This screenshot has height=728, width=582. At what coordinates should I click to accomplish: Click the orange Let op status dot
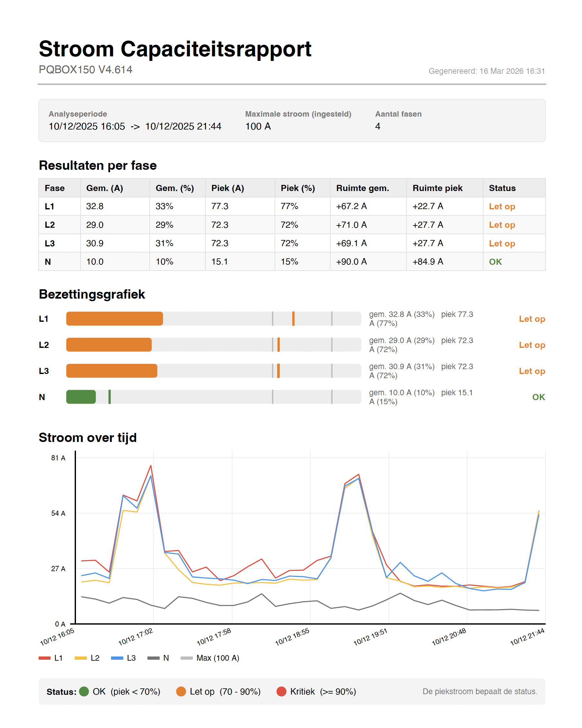point(181,691)
